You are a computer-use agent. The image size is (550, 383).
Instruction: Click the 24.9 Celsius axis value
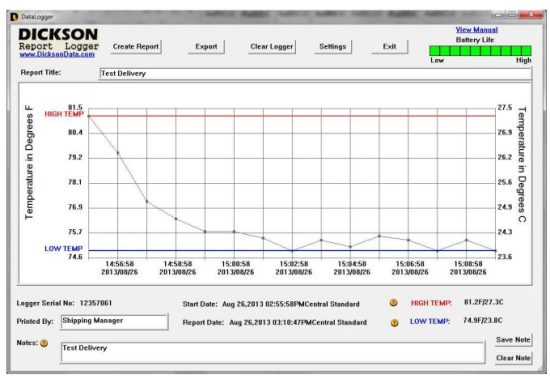click(x=505, y=207)
